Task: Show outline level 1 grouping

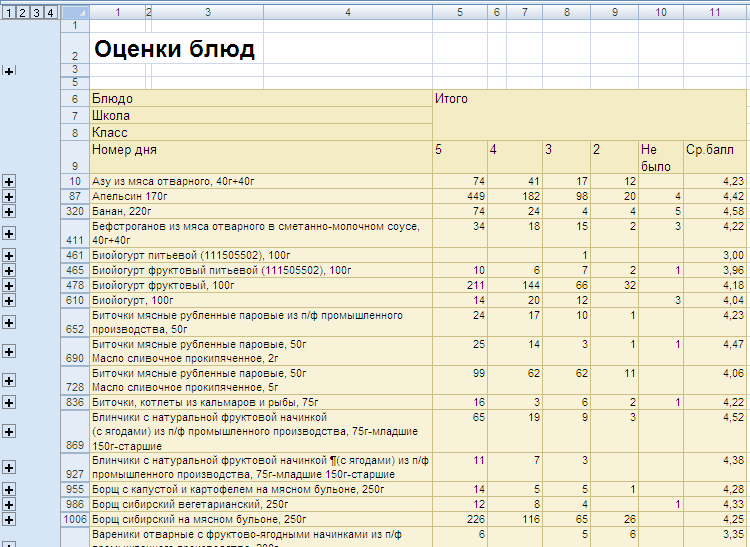Action: (x=9, y=12)
